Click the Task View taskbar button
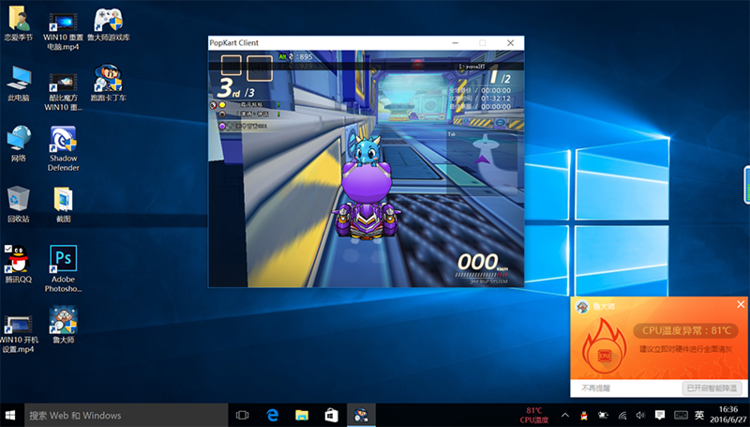 tap(242, 415)
